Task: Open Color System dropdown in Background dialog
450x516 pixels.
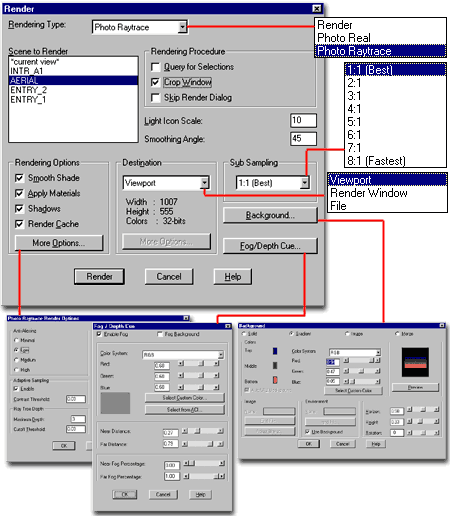Action: click(x=378, y=352)
